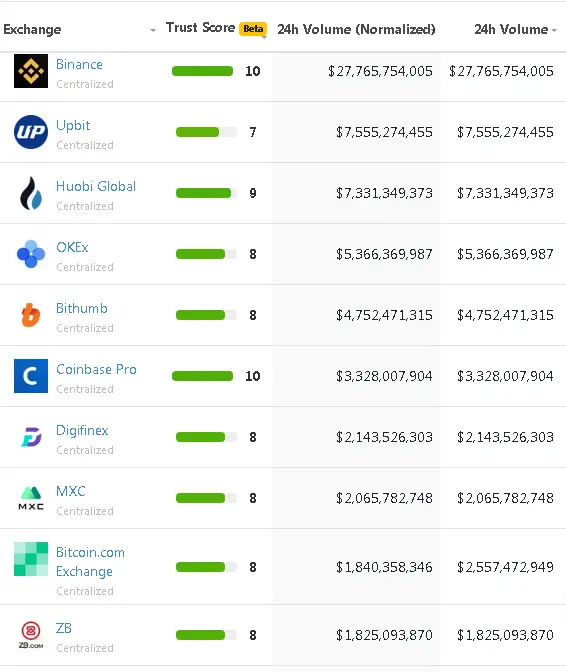Click Upbit trust score value 7
This screenshot has height=672, width=566.
coord(253,132)
